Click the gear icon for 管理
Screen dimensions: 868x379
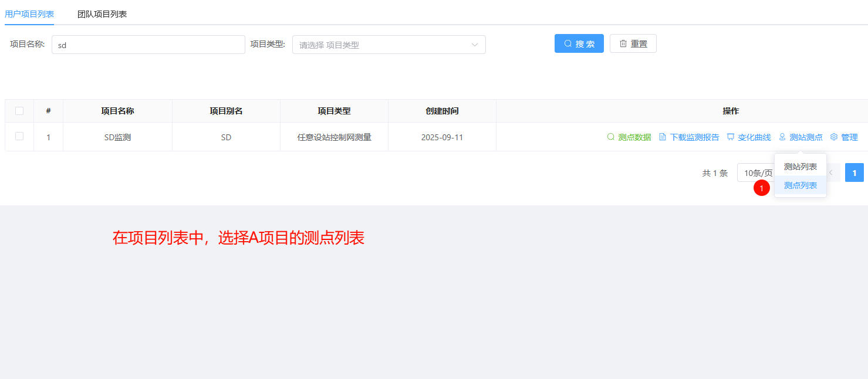click(x=834, y=137)
